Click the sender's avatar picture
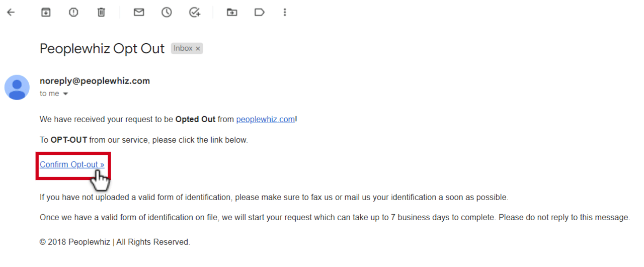The width and height of the screenshot is (644, 267). [x=17, y=87]
